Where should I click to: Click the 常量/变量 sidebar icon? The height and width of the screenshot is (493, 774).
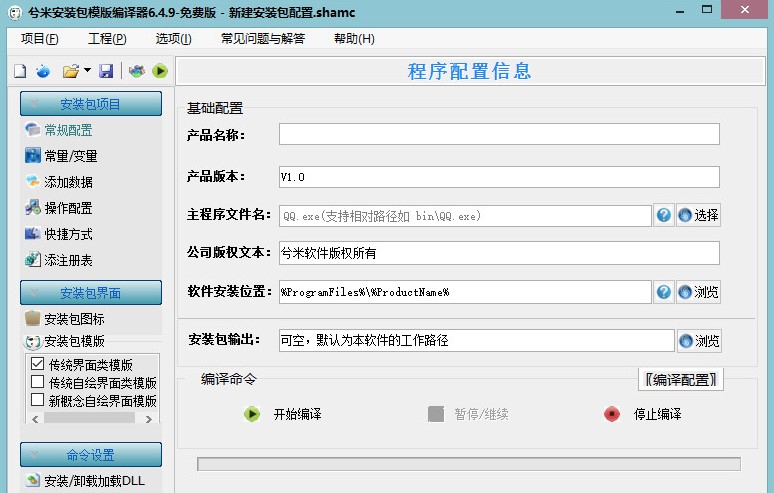[33, 155]
